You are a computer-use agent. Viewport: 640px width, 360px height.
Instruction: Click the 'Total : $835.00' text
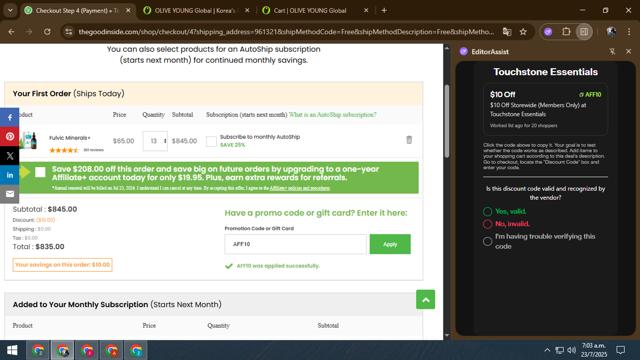click(38, 247)
